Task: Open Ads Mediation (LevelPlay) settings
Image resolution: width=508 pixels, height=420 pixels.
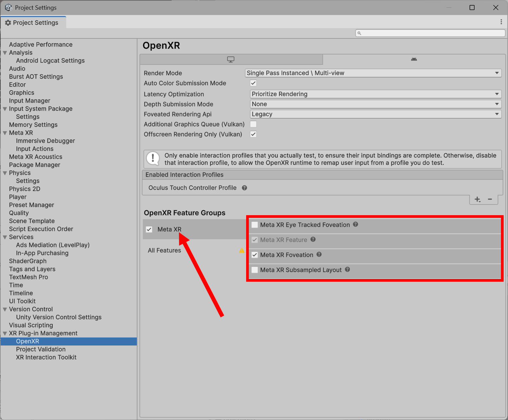Action: [53, 245]
